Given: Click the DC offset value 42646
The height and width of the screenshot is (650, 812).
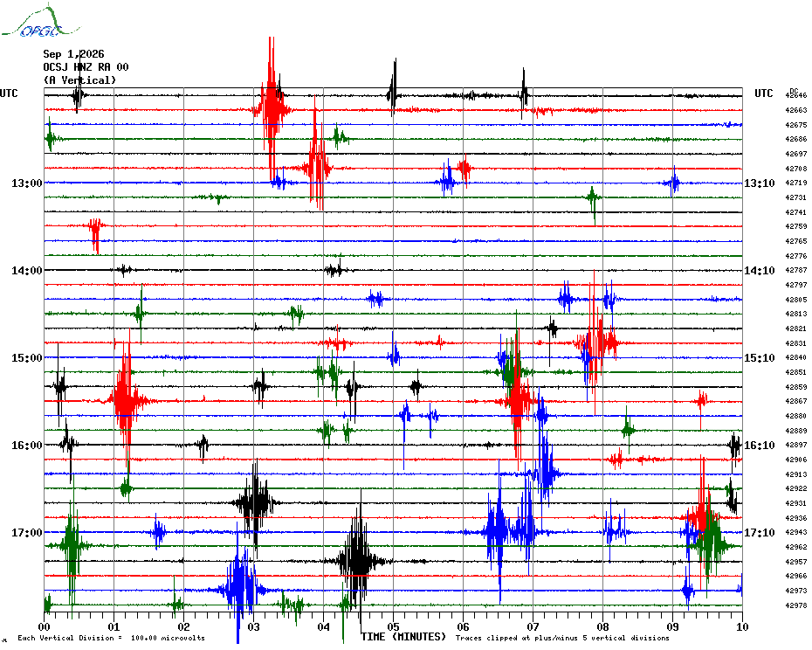Looking at the screenshot, I should coord(796,95).
